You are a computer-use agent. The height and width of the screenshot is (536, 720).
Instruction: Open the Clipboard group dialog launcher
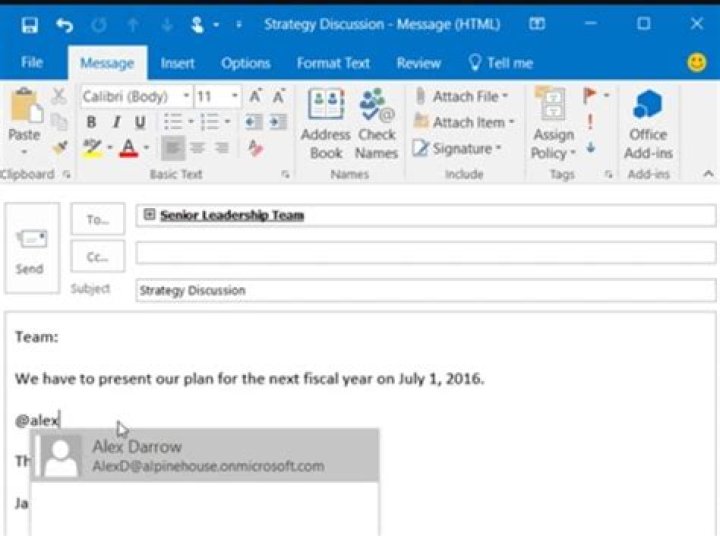pos(67,175)
